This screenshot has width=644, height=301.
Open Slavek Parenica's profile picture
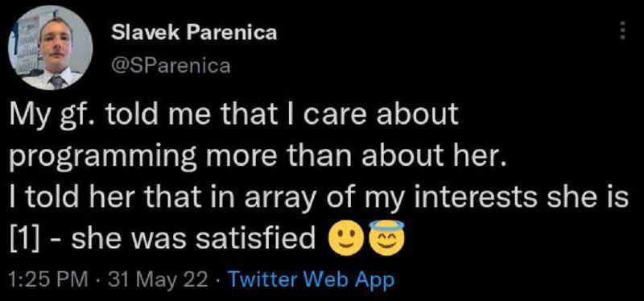pos(50,47)
